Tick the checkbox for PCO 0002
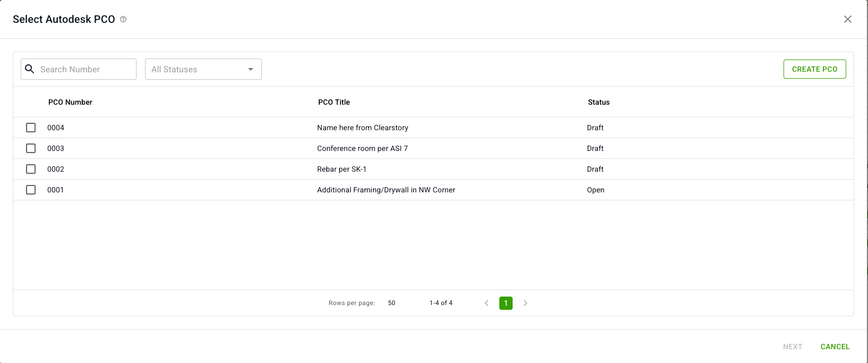This screenshot has height=363, width=868. pos(31,169)
